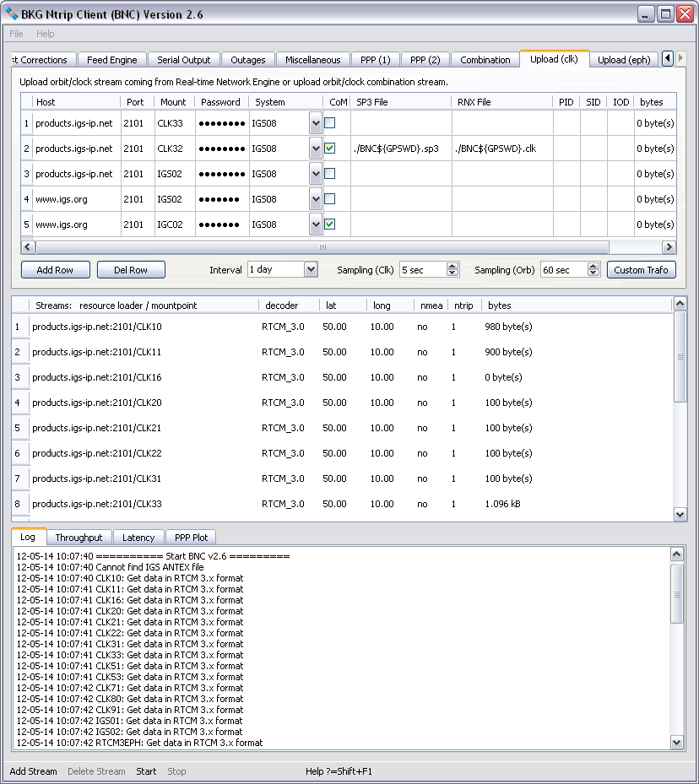Click the upload table left scroll arrow

pyautogui.click(x=28, y=247)
